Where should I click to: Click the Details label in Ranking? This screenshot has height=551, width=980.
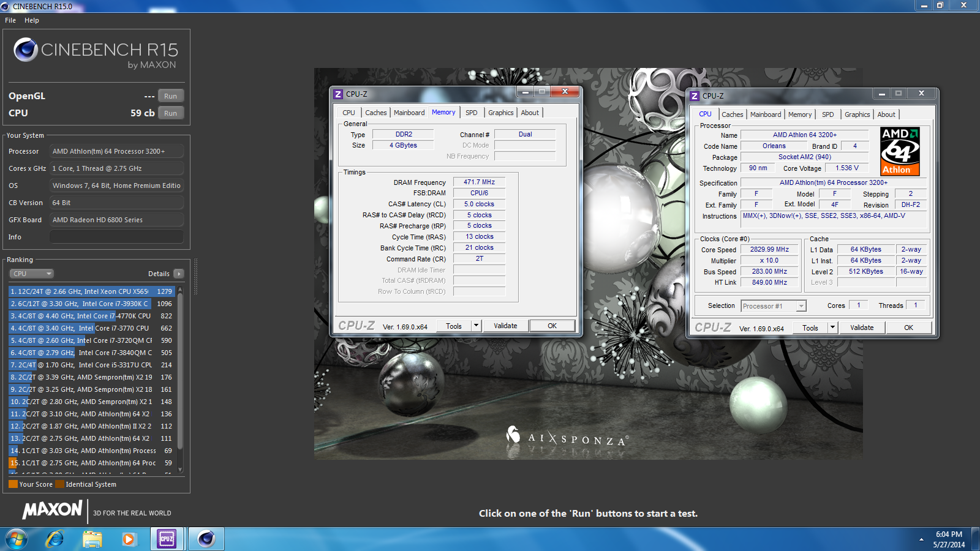click(x=159, y=274)
